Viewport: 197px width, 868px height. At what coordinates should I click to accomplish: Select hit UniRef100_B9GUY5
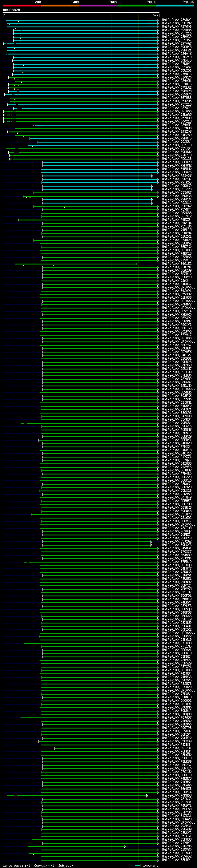tap(176, 47)
